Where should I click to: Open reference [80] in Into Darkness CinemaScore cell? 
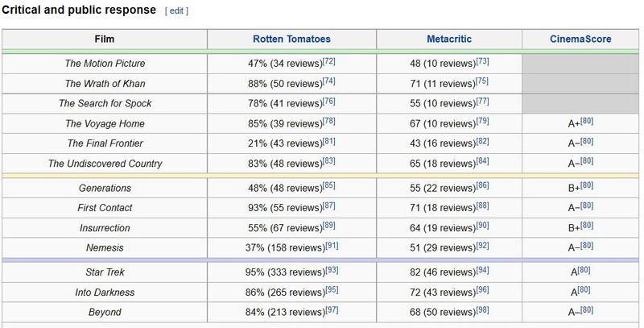584,290
